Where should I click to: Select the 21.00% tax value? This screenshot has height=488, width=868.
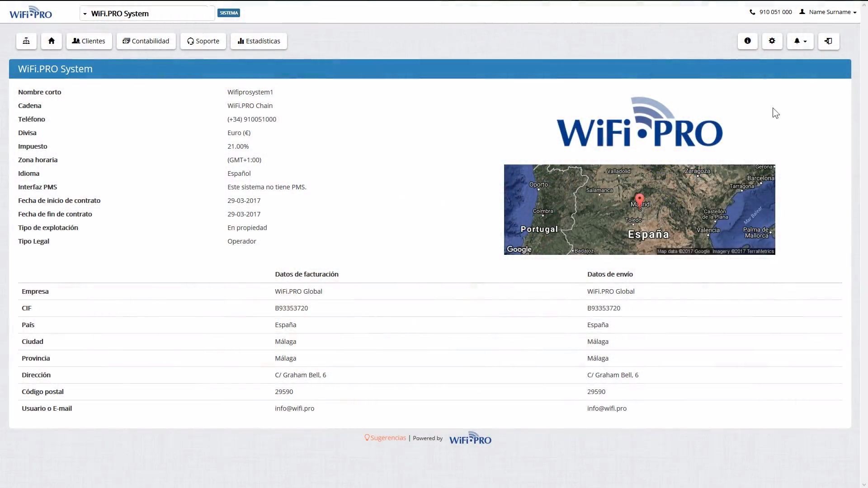(238, 146)
